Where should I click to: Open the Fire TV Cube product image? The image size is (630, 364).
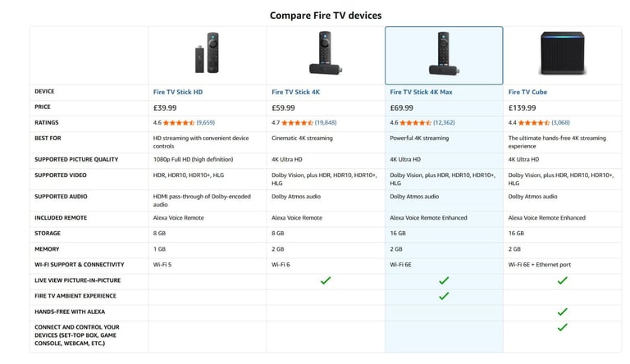562,53
